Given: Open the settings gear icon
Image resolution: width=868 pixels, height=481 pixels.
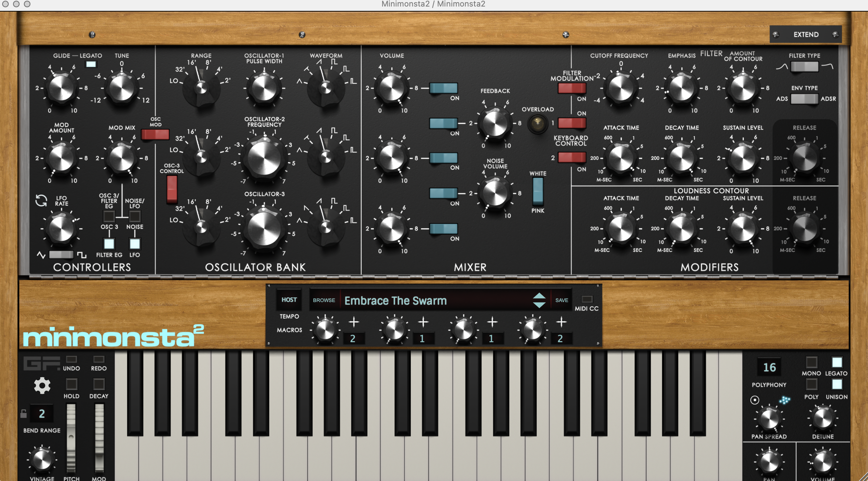Looking at the screenshot, I should 42,385.
